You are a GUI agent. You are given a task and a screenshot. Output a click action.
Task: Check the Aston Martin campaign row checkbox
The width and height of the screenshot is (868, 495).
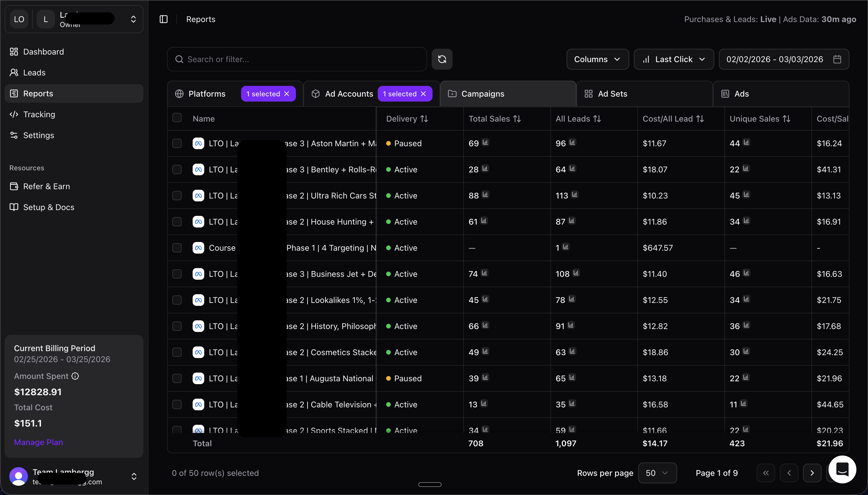177,143
